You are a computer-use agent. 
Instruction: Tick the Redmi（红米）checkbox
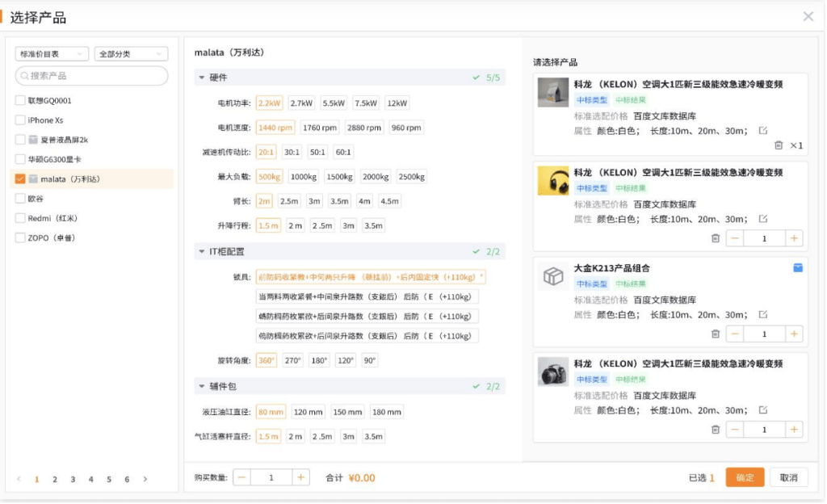coord(20,218)
